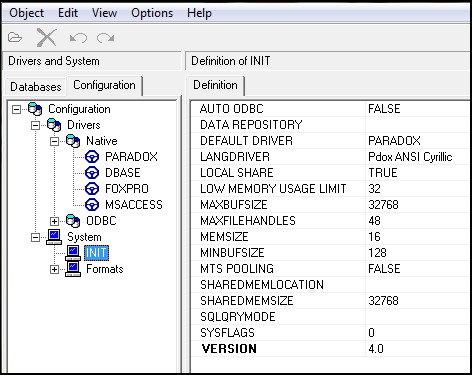This screenshot has width=472, height=375.
Task: Select the DBASE driver icon
Action: (x=92, y=173)
